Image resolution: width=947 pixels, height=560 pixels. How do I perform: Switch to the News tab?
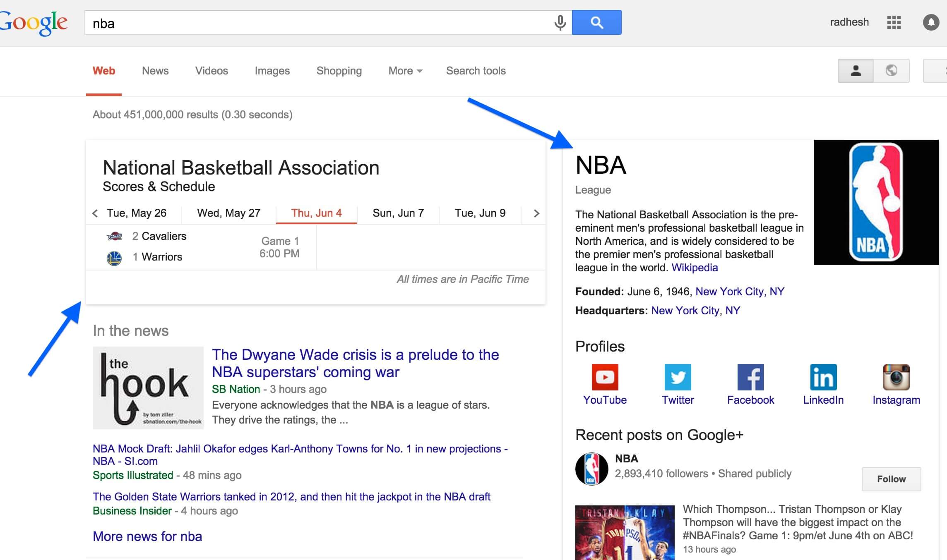(155, 71)
